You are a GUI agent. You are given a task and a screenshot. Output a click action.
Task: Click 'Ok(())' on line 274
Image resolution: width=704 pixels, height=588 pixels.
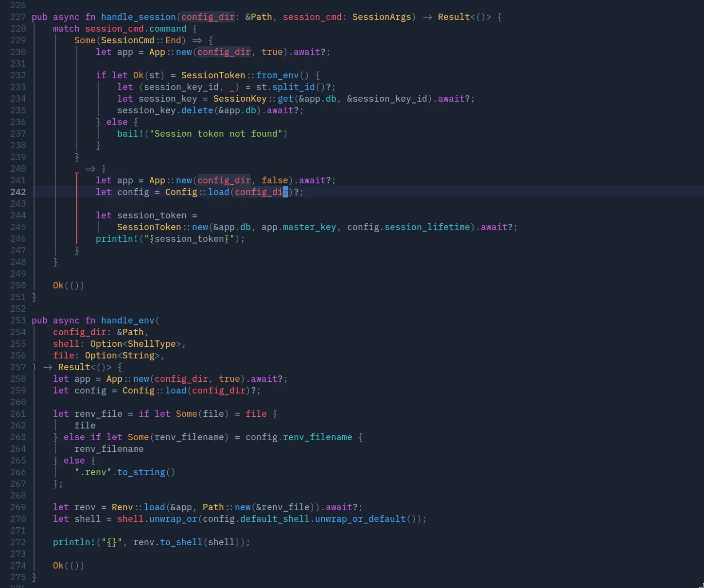[x=69, y=566]
